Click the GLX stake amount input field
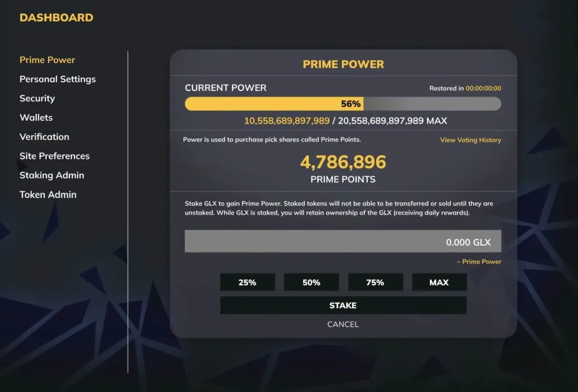This screenshot has width=578, height=392. click(343, 241)
